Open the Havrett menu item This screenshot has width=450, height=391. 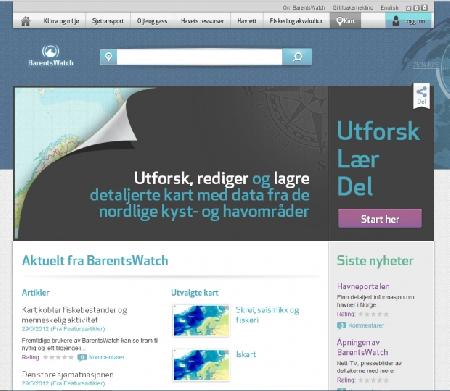coord(247,21)
